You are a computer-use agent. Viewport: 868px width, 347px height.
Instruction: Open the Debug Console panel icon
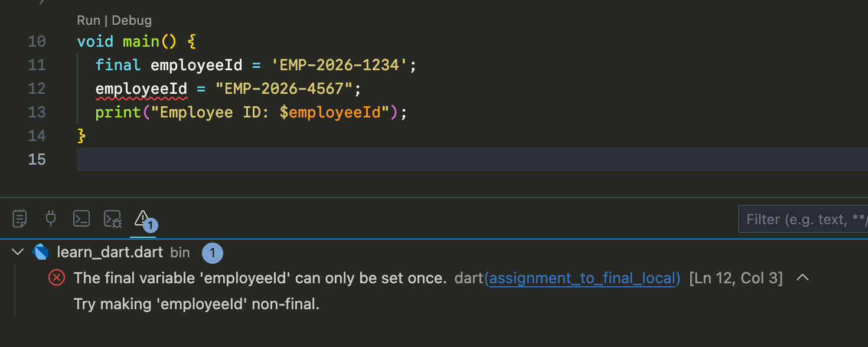tap(112, 219)
